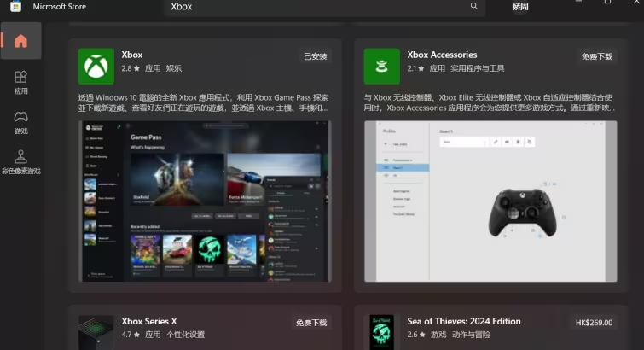Click 免费下载 for Xbox Accessories

click(597, 56)
